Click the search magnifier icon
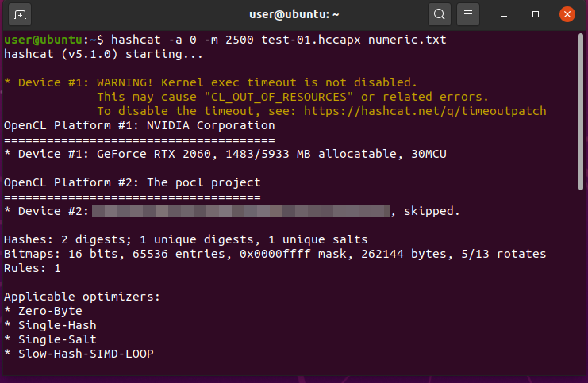 click(x=439, y=14)
